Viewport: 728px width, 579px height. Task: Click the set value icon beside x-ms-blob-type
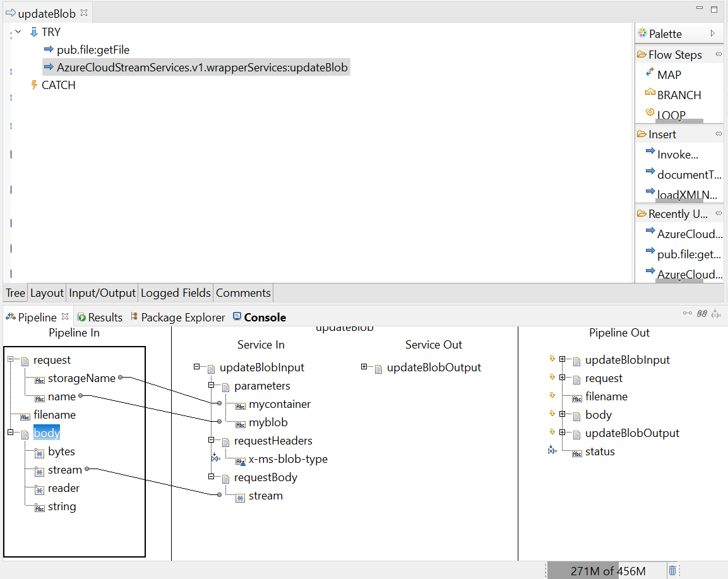pyautogui.click(x=215, y=457)
